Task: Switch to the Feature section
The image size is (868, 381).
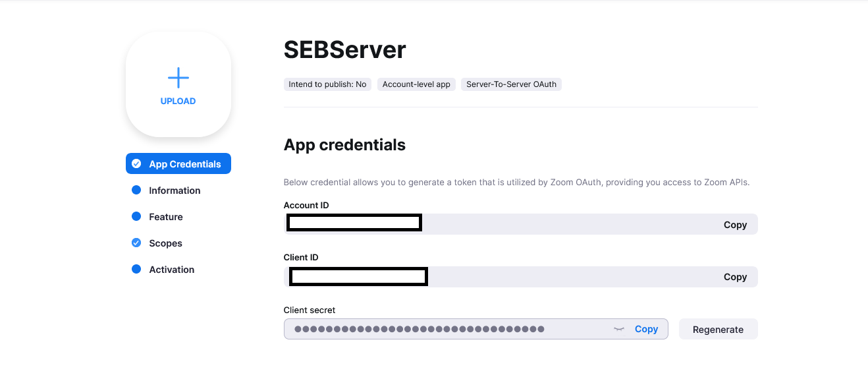Action: pyautogui.click(x=166, y=217)
